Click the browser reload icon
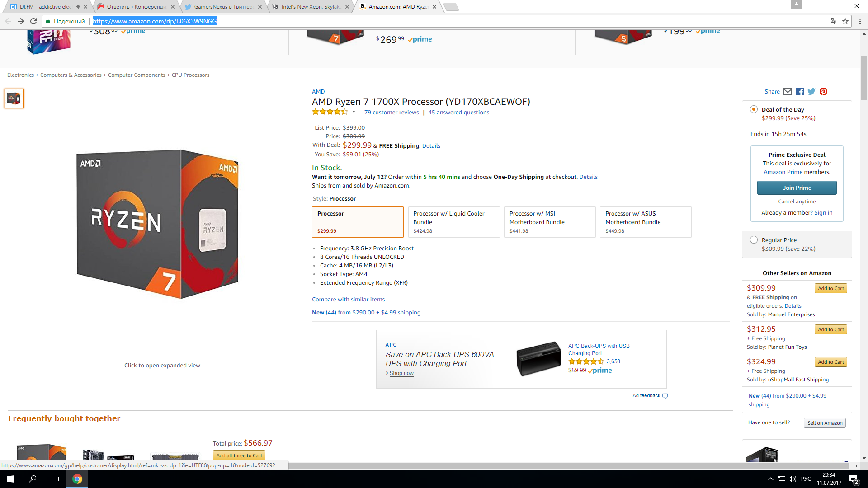 pos(33,21)
